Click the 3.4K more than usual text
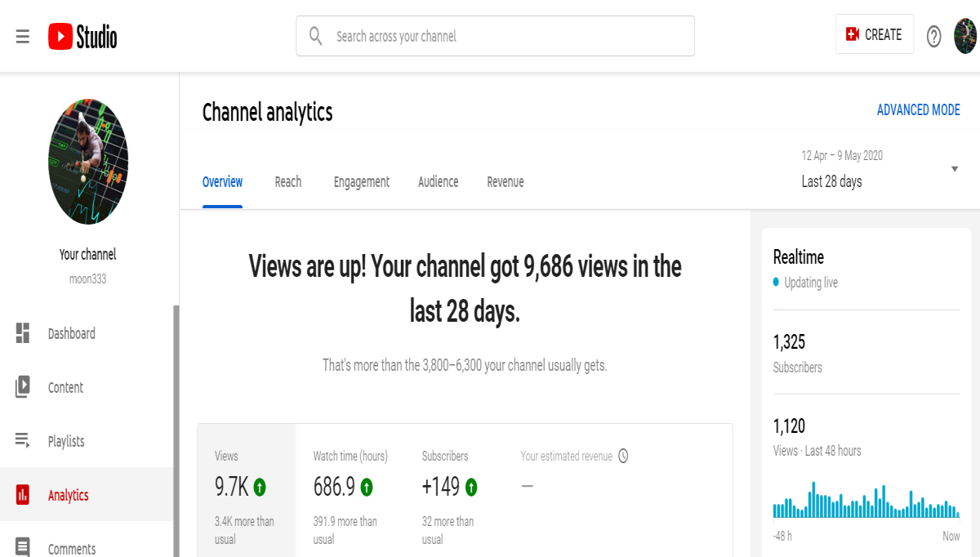 [244, 530]
